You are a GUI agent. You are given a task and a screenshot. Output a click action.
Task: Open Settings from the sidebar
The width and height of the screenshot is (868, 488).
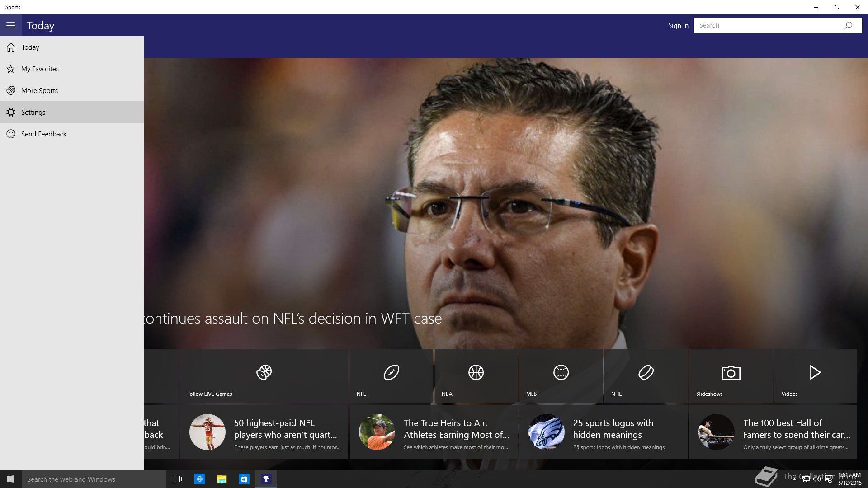[72, 112]
